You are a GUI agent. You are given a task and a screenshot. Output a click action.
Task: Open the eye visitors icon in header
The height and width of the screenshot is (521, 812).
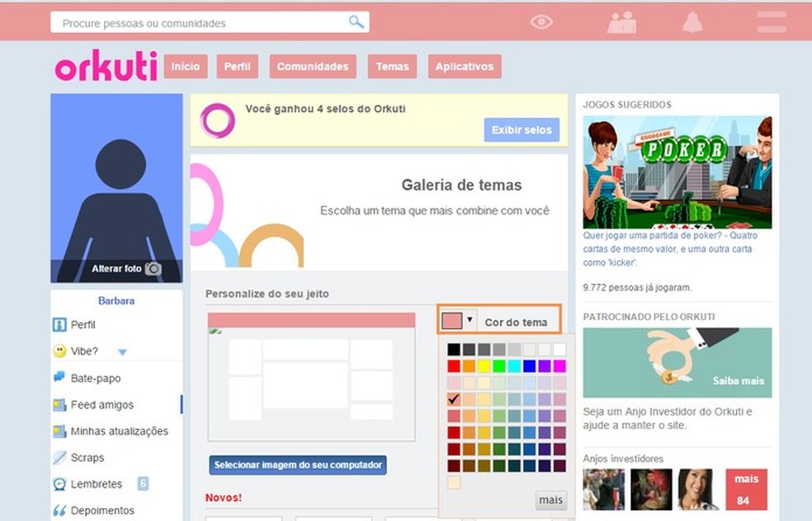coord(541,21)
